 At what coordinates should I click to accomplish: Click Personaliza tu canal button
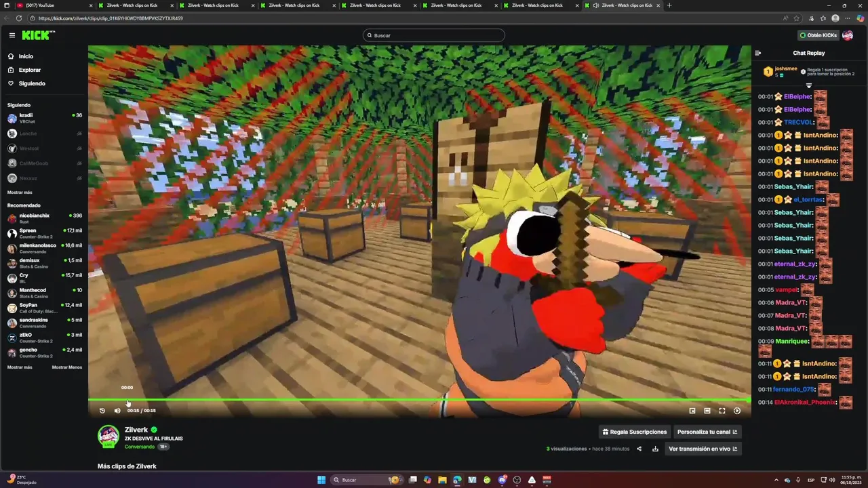pos(707,432)
